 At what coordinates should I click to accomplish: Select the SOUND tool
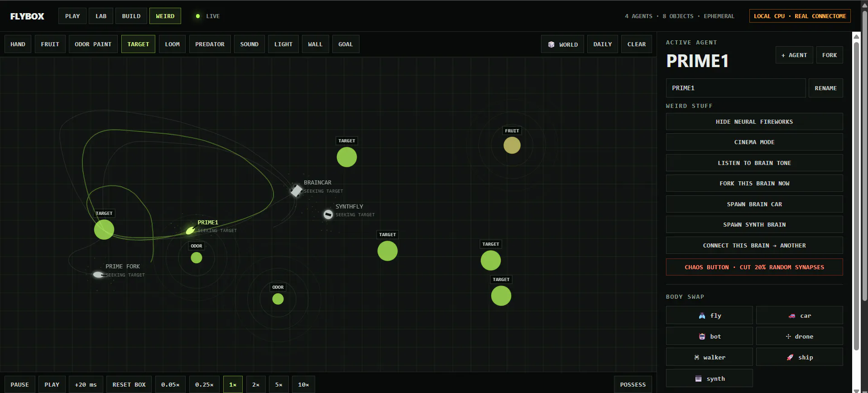tap(249, 44)
